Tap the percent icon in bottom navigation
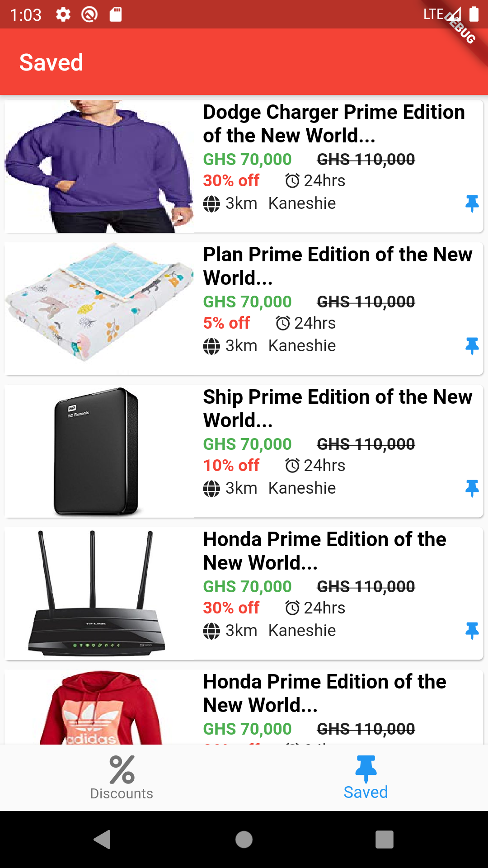The image size is (488, 868). tap(122, 769)
